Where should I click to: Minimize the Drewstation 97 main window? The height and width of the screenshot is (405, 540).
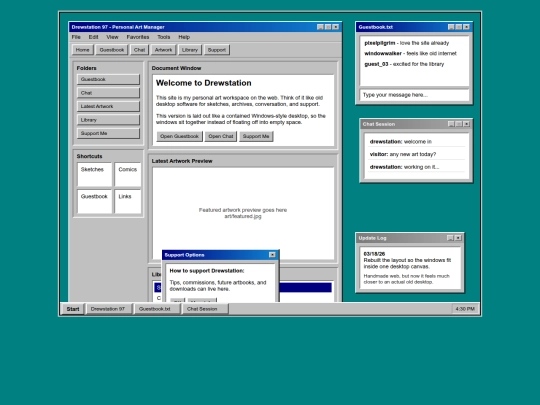tap(320, 27)
